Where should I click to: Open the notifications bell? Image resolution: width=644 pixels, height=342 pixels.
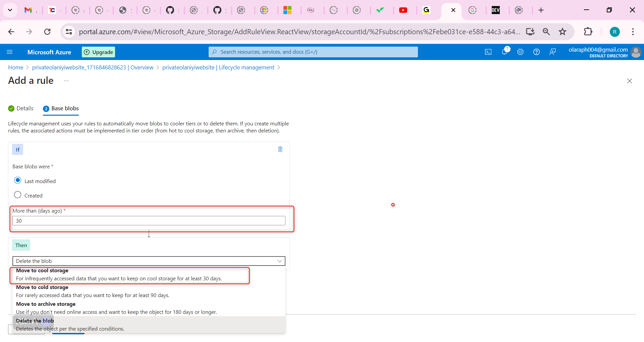(504, 52)
